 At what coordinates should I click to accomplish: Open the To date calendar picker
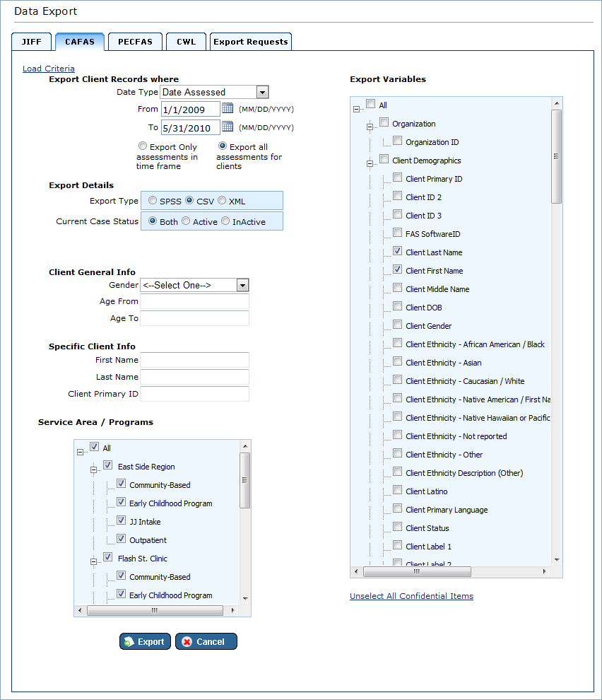[x=228, y=127]
